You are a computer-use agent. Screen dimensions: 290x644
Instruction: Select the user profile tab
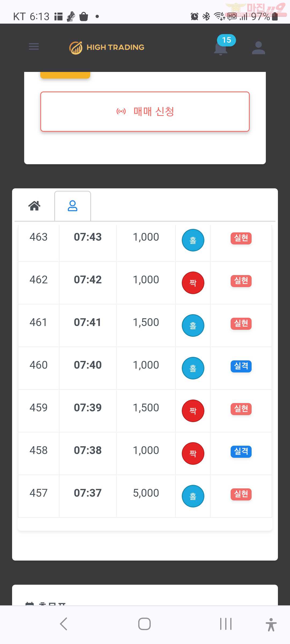(73, 206)
